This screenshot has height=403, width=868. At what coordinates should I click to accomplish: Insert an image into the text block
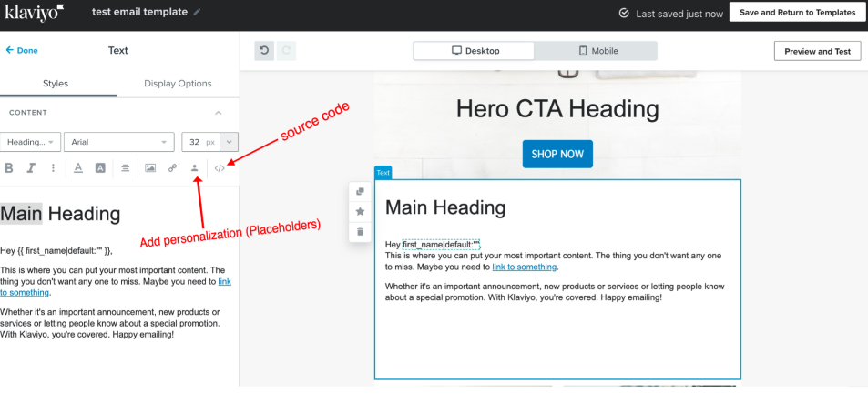[150, 167]
